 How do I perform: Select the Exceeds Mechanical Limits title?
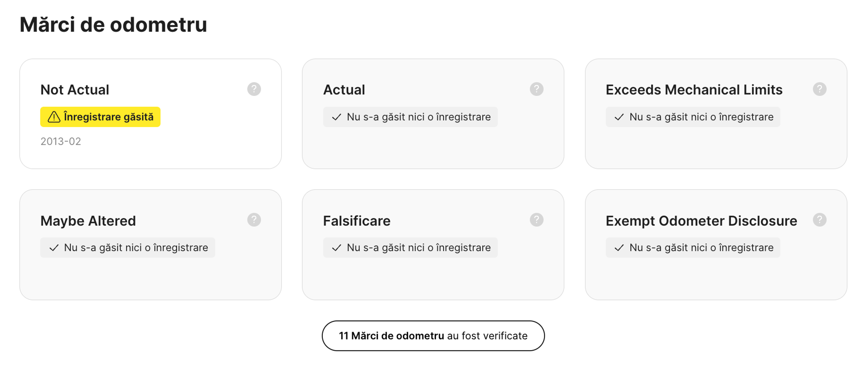(694, 90)
